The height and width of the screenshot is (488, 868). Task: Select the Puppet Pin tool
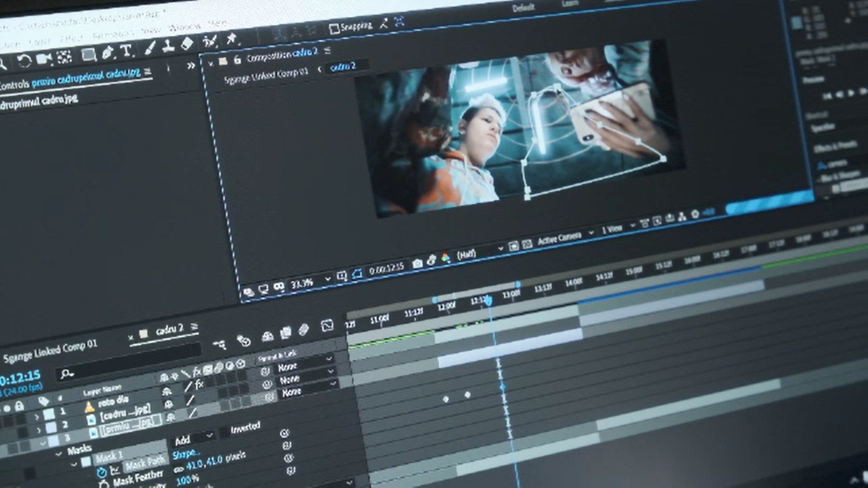232,39
